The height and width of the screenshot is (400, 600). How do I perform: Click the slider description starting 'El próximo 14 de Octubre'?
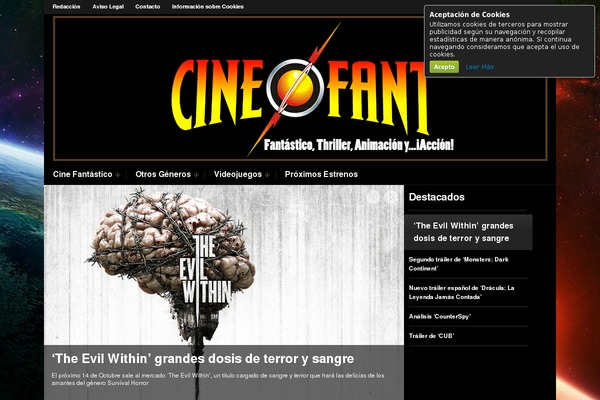pyautogui.click(x=218, y=379)
